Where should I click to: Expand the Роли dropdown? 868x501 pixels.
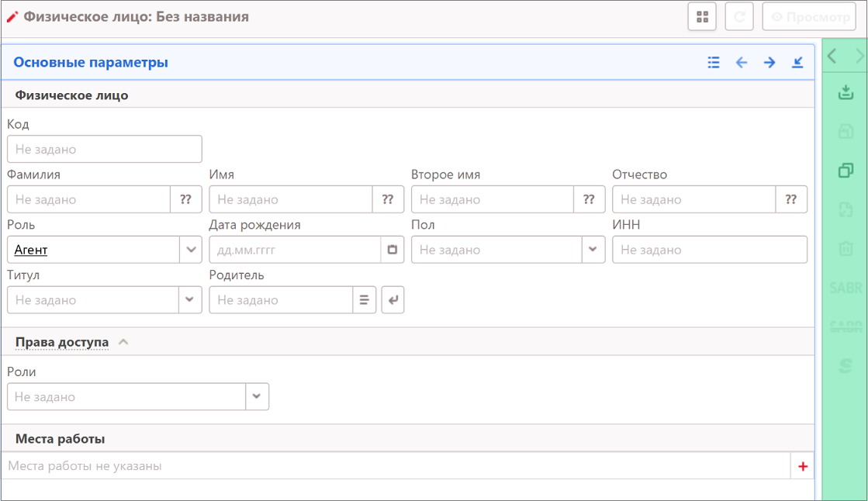click(257, 396)
